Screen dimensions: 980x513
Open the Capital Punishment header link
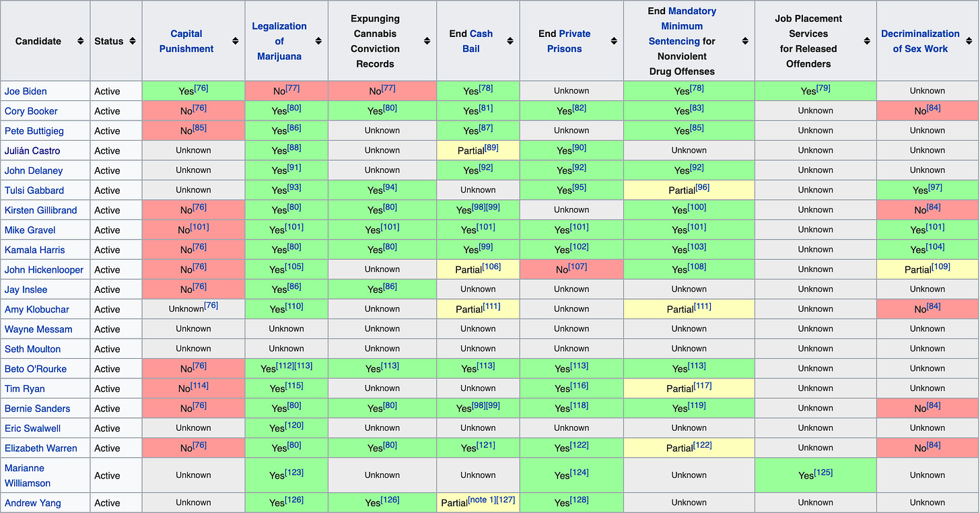[186, 41]
